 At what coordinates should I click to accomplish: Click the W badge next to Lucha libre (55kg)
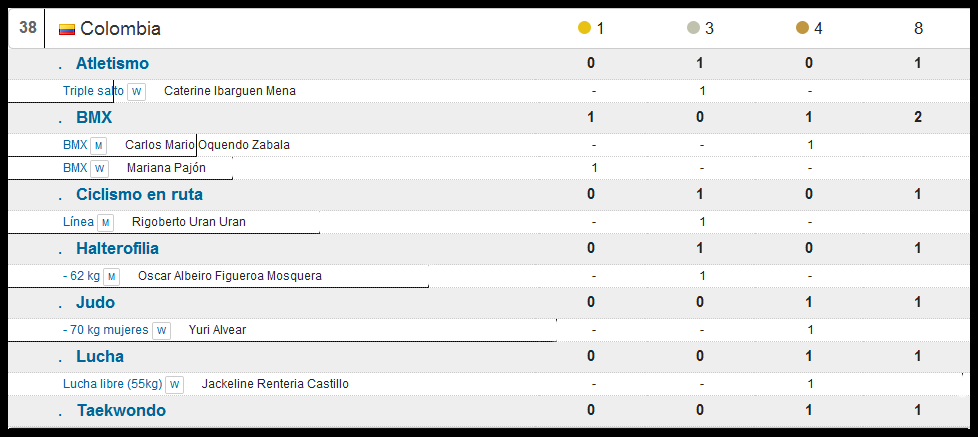175,384
